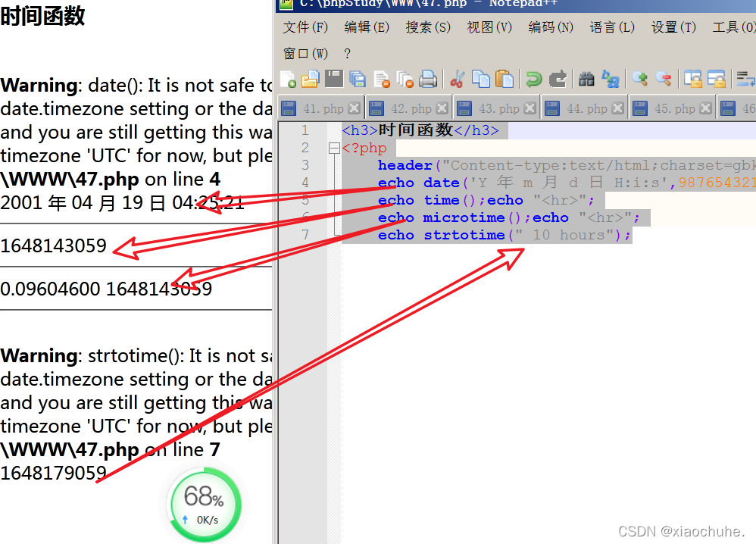The image size is (756, 544).
Task: Close the 43.php tab
Action: [530, 108]
